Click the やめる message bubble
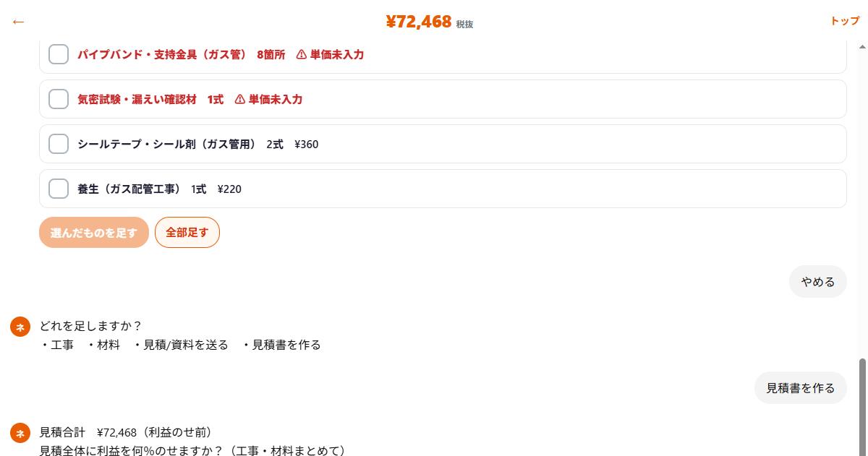Image resolution: width=868 pixels, height=456 pixels. click(x=818, y=282)
